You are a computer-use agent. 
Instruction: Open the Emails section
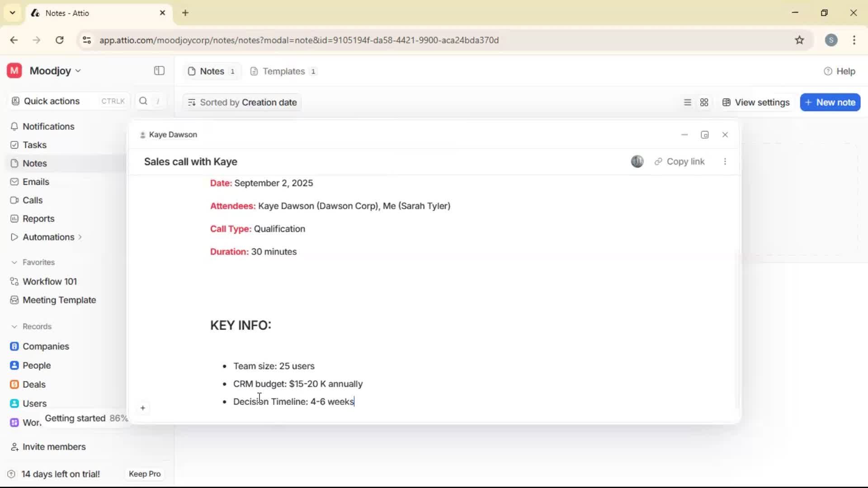[35, 182]
